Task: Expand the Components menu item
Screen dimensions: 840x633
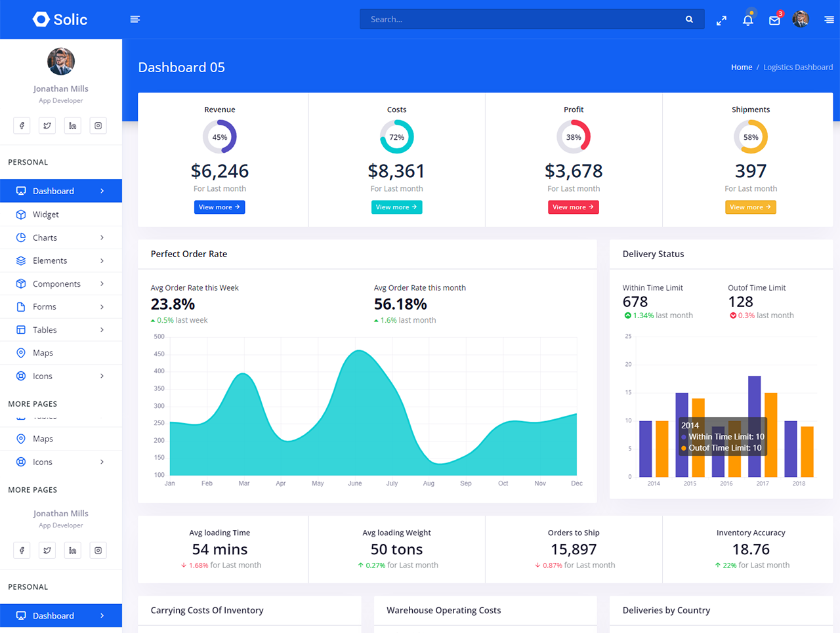Action: coord(60,283)
